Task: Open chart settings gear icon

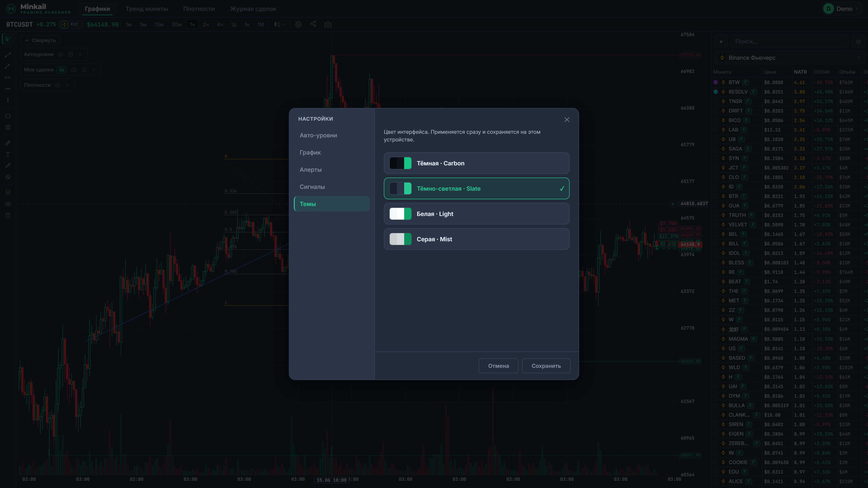Action: coord(298,25)
